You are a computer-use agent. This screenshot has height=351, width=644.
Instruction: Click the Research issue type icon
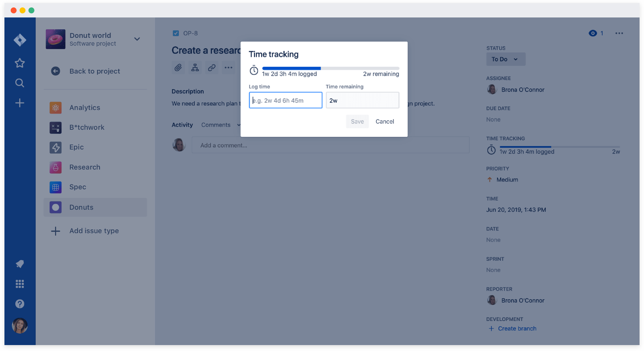[55, 167]
